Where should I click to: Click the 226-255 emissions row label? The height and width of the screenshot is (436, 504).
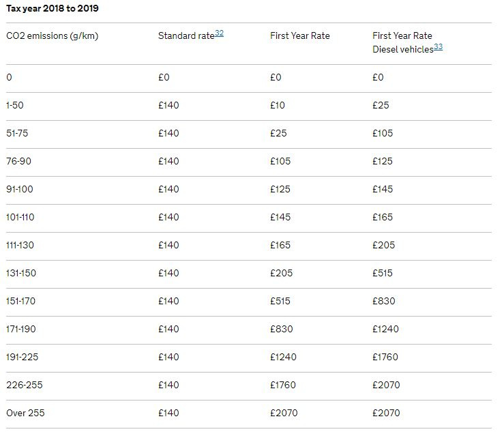coord(25,385)
